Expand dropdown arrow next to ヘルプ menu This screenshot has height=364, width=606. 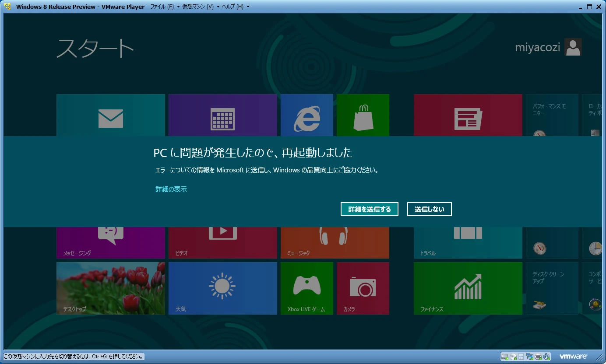[248, 7]
